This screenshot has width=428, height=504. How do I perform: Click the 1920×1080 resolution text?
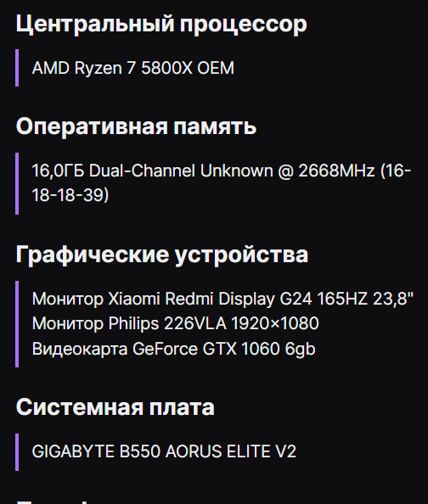click(x=275, y=323)
